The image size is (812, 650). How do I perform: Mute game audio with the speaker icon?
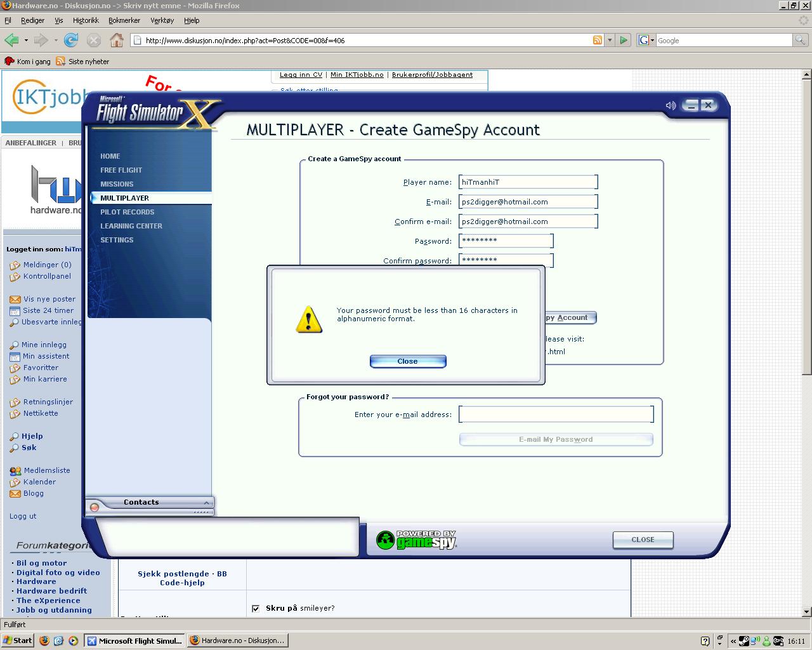[671, 105]
